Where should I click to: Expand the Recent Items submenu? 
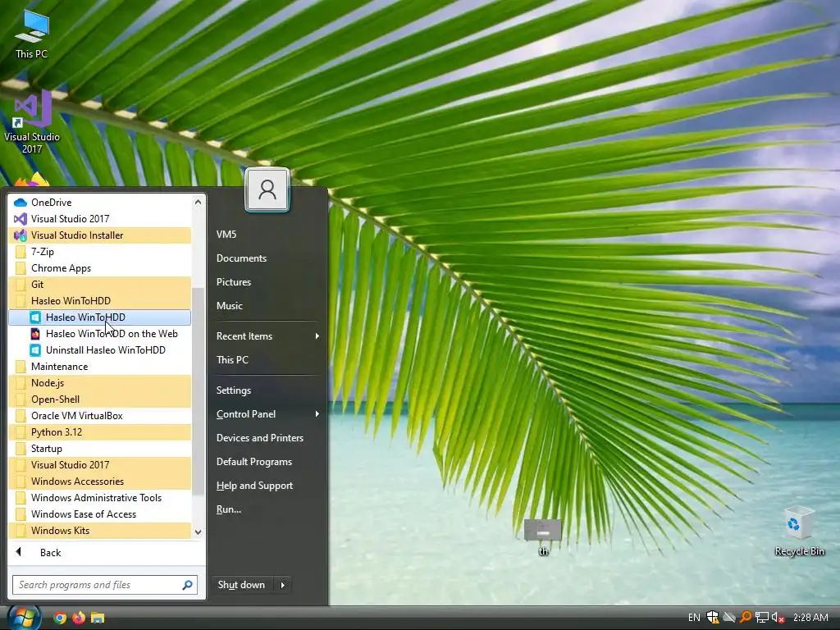click(x=267, y=336)
